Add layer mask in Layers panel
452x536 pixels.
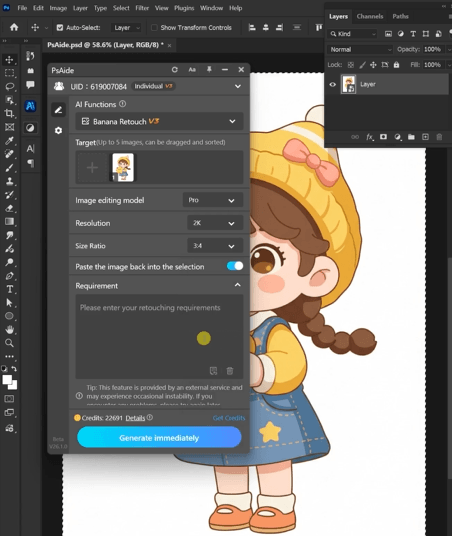(383, 137)
